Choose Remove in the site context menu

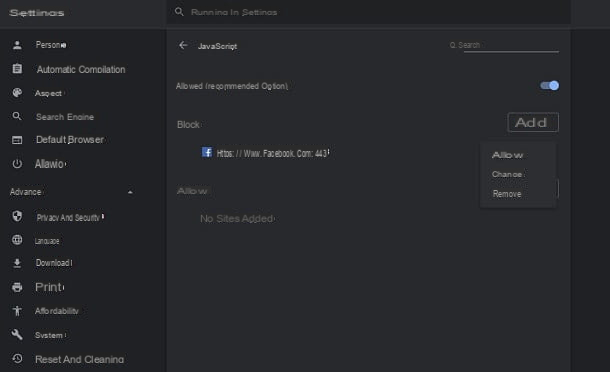tap(507, 194)
